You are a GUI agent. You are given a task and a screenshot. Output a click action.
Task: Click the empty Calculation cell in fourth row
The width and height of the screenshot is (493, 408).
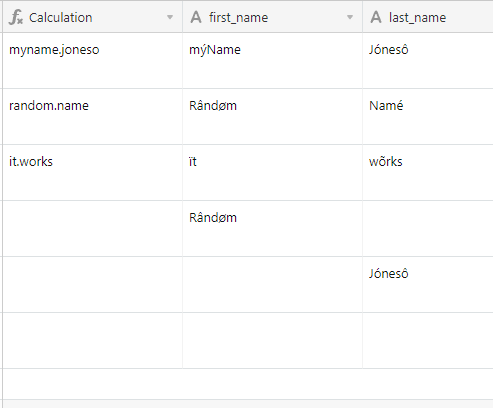pos(92,229)
